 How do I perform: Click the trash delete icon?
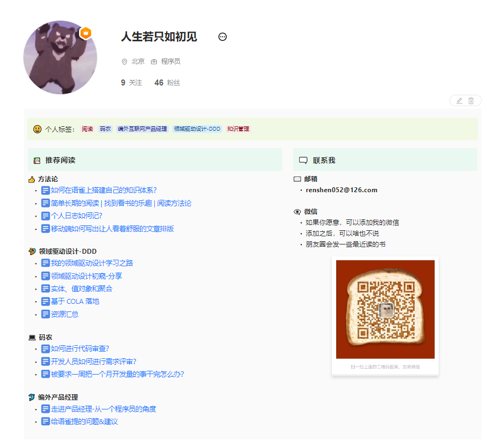pos(471,101)
